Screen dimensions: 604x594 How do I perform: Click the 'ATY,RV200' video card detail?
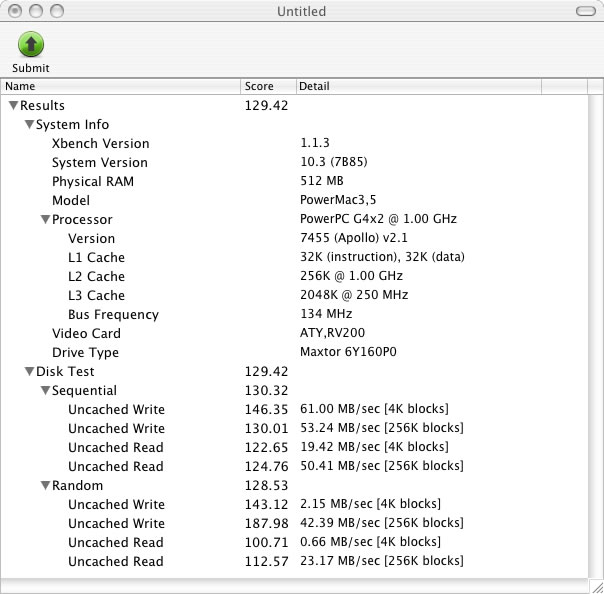332,333
